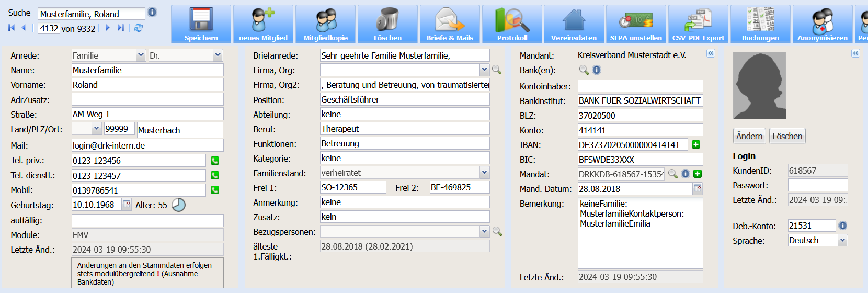Open the Sprache Deutsch dropdown
The height and width of the screenshot is (293, 868).
tap(842, 240)
